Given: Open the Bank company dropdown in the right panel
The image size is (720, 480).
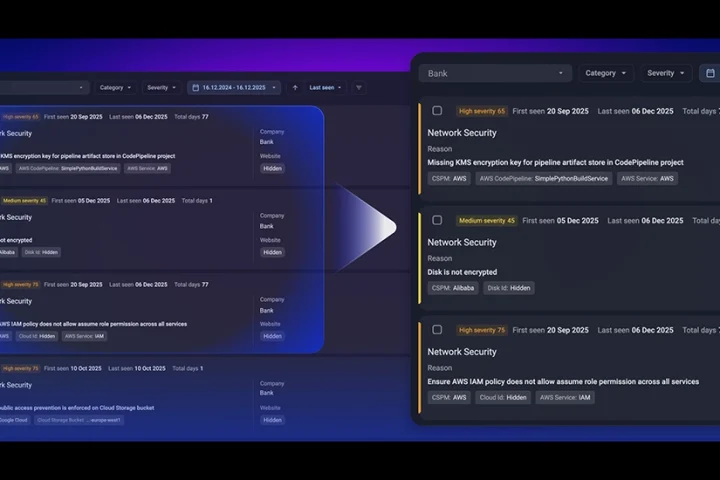Looking at the screenshot, I should coord(495,73).
